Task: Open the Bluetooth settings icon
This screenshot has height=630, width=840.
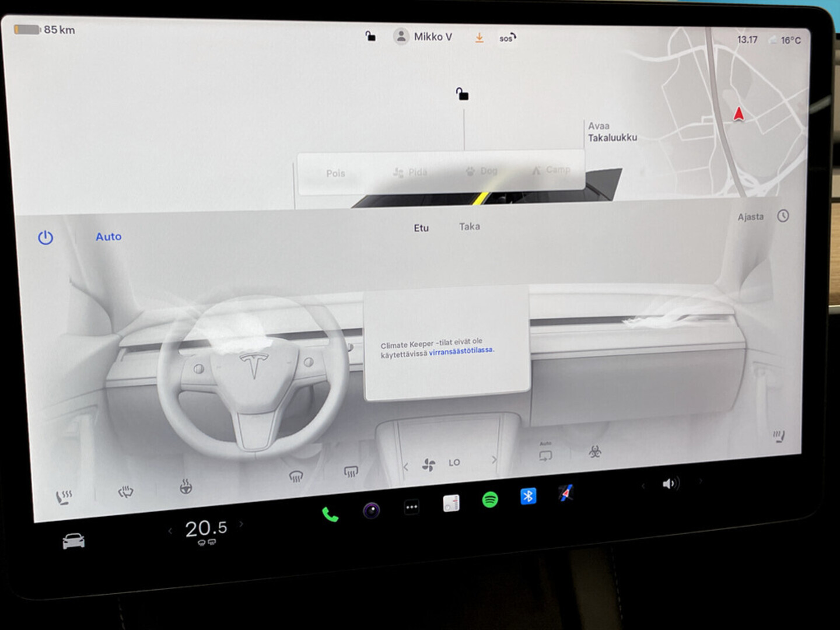Action: [x=528, y=498]
